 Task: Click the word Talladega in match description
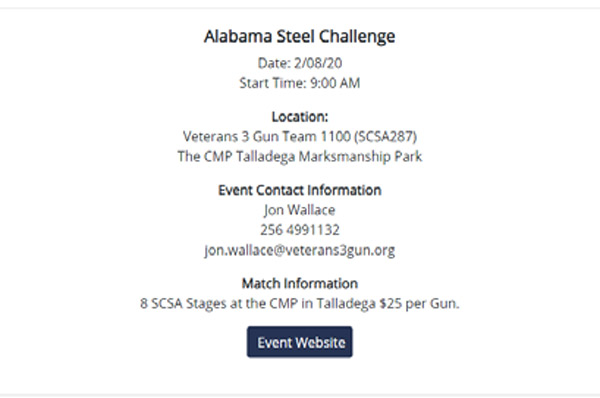[346, 303]
